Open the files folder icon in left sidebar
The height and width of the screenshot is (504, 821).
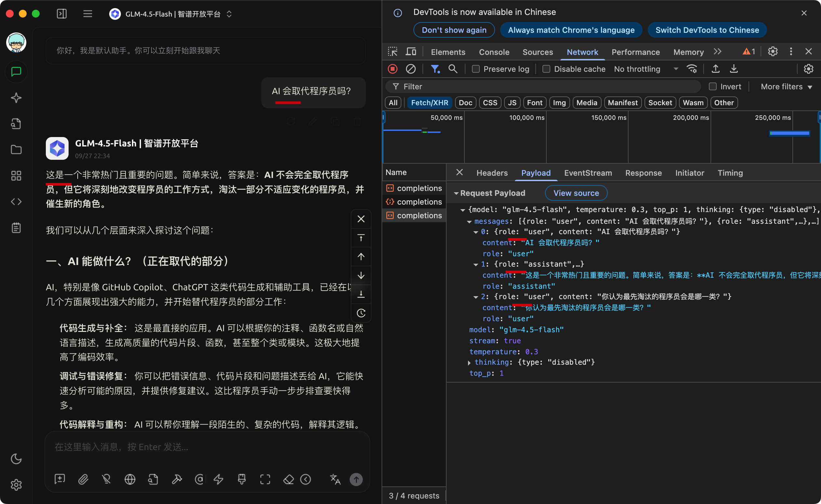pos(16,150)
